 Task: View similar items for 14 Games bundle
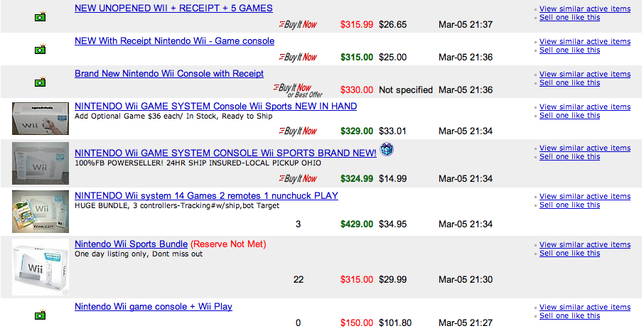tap(585, 196)
